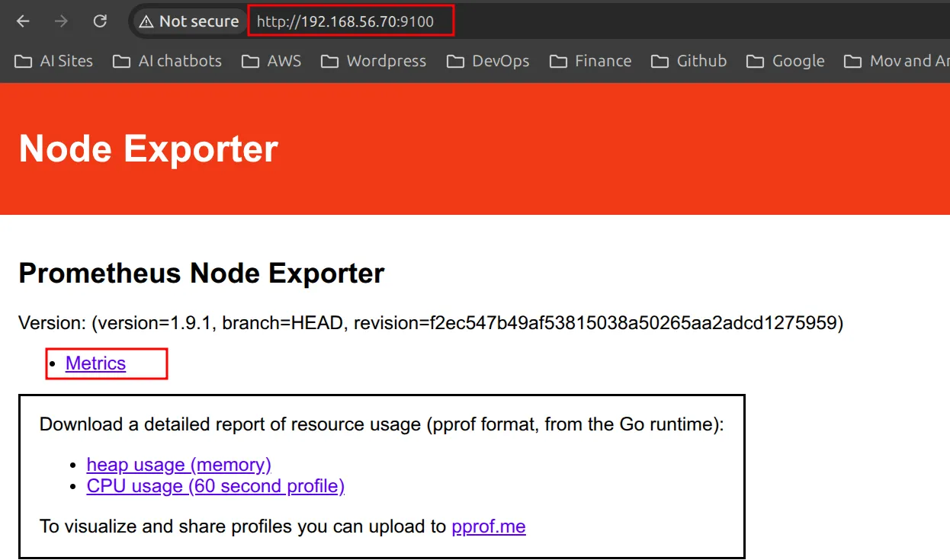Click the Node Exporter banner title
Image resolution: width=950 pixels, height=560 pixels.
pos(149,149)
